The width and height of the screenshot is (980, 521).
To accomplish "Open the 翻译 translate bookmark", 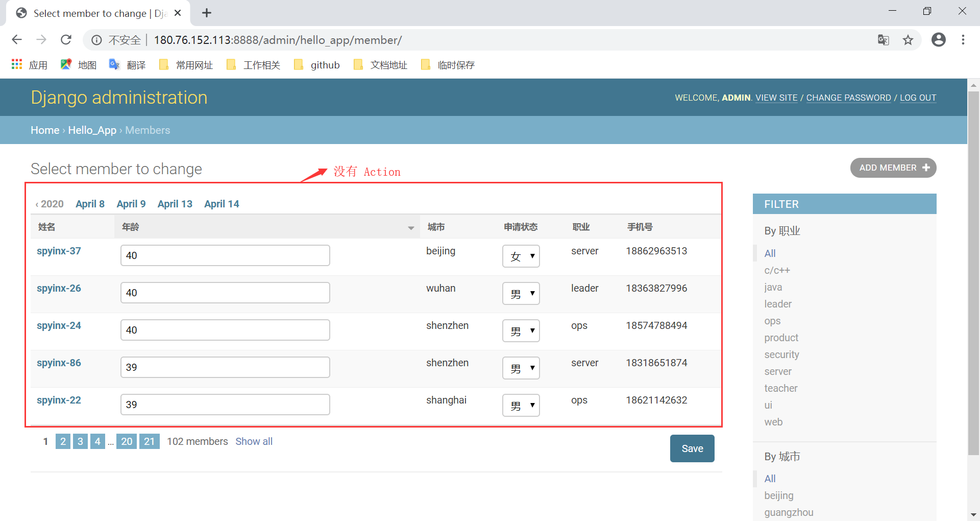I will point(128,65).
